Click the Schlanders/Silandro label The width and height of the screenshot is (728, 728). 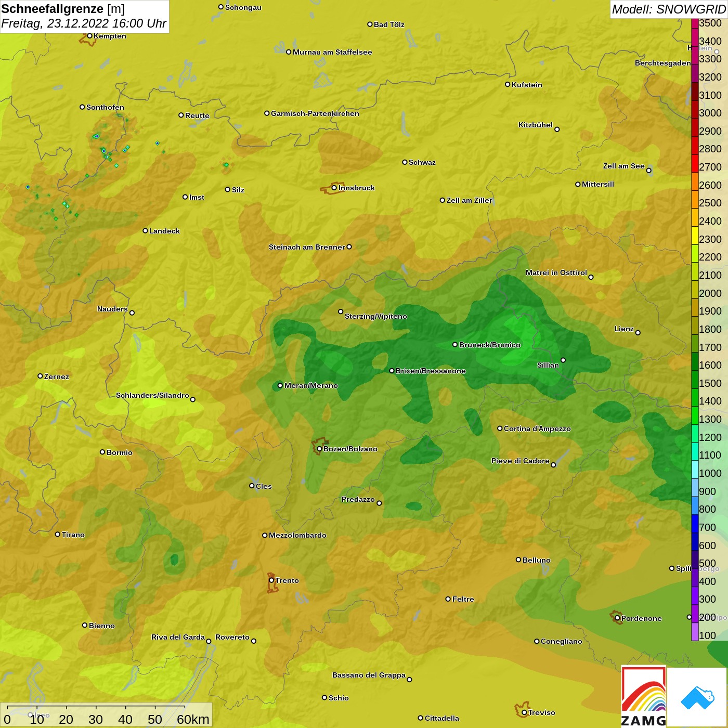152,395
